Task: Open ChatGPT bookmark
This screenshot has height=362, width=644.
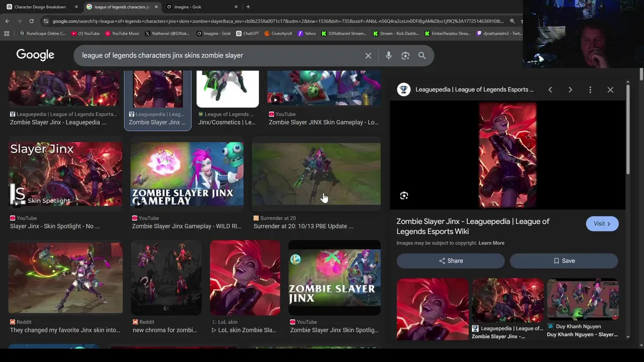Action: click(247, 33)
